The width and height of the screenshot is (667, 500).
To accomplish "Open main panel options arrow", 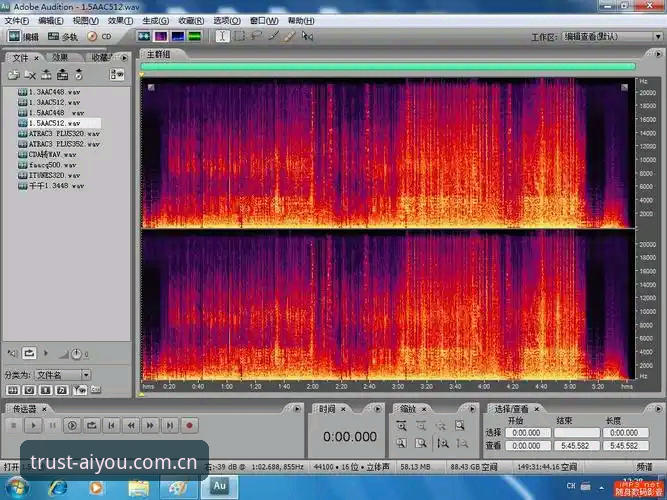I will pos(658,54).
